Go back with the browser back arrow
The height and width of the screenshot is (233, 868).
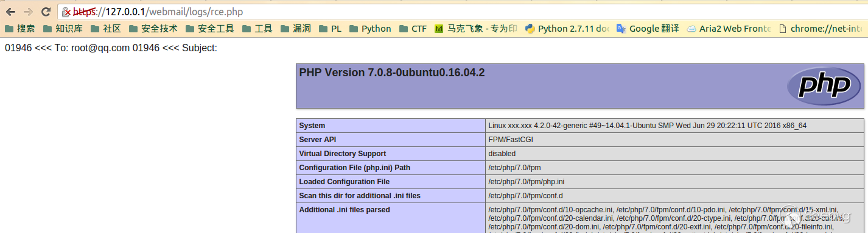click(10, 12)
